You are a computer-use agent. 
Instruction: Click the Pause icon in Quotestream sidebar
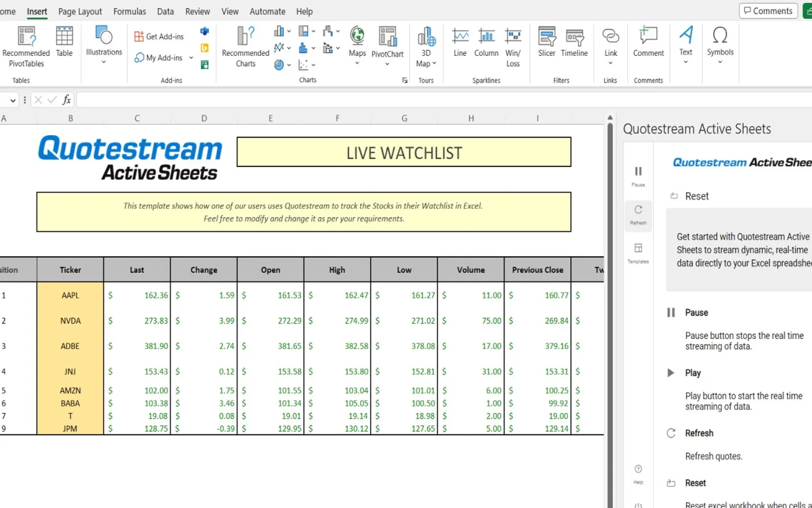click(638, 176)
